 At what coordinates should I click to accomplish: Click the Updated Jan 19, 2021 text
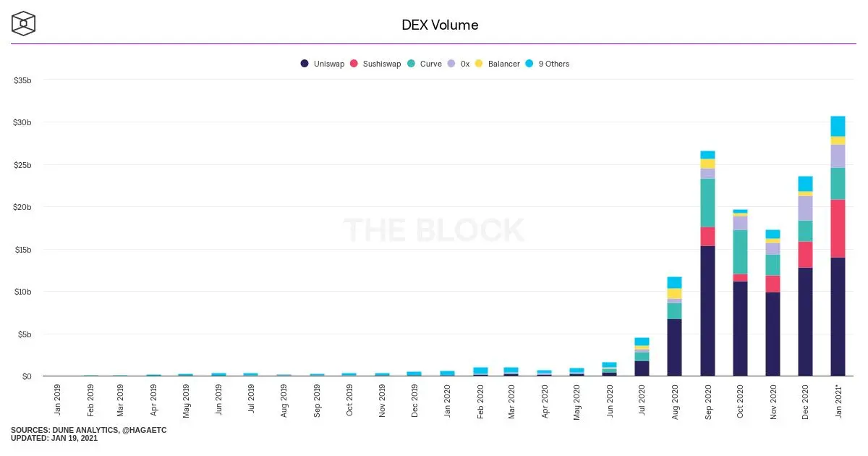pyautogui.click(x=54, y=439)
